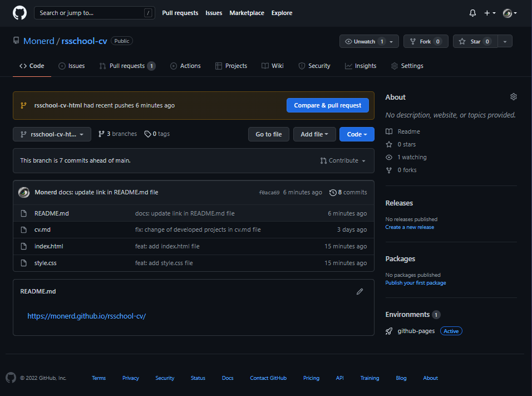Click the GitHub Octocat logo in header
The width and height of the screenshot is (532, 396).
pos(19,13)
